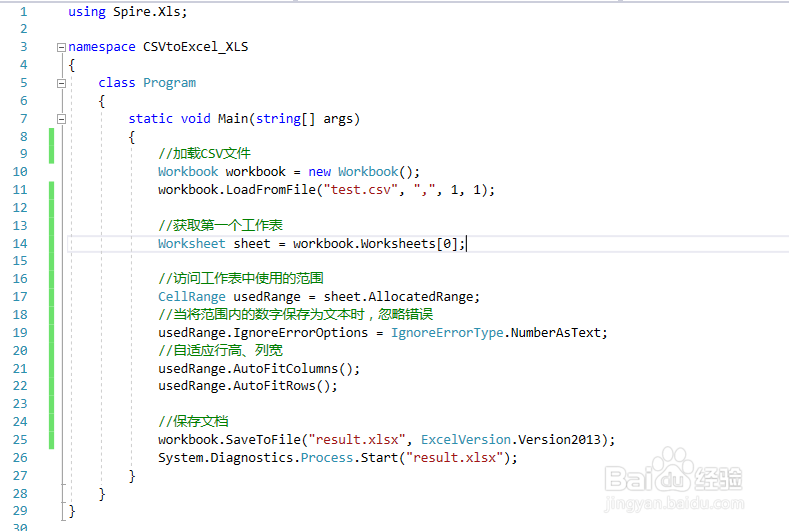Viewport: 789px width, 531px height.
Task: Click the "test.csv" string literal
Action: point(360,190)
